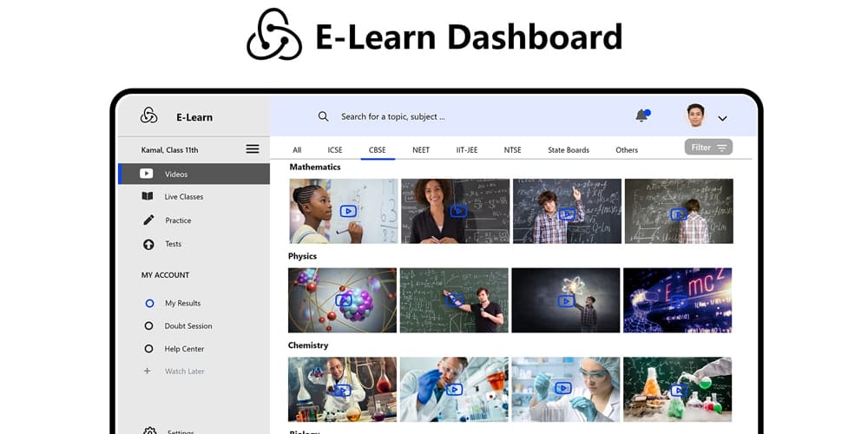Switch to the IIT-JEE tab
This screenshot has width=868, height=434.
click(x=467, y=150)
